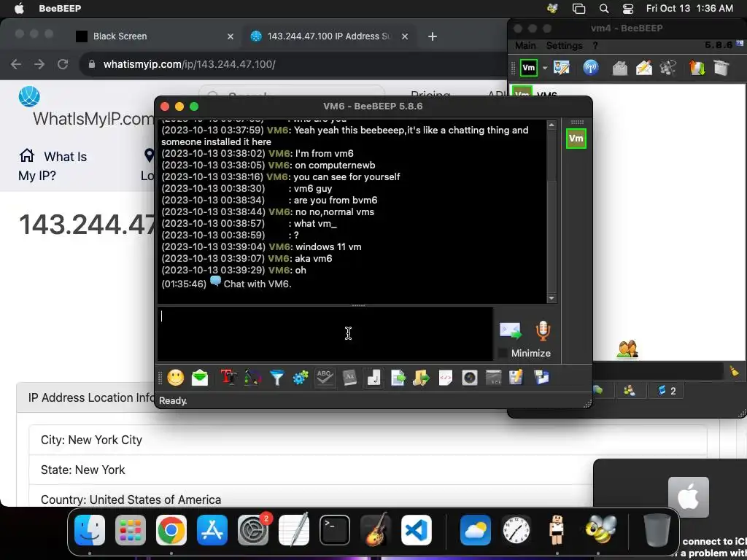Open Launchpad from the Dock
Screen dimensions: 747x560
[x=131, y=530]
